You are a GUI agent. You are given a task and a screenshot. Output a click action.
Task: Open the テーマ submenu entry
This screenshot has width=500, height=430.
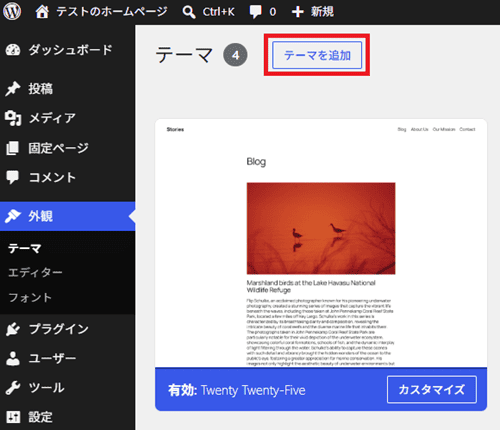(x=24, y=248)
